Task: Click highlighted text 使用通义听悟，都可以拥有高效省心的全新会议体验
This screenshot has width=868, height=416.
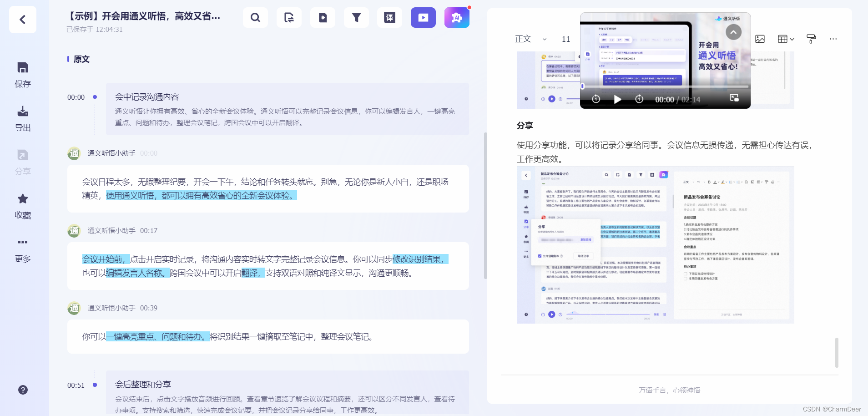Action: point(202,196)
